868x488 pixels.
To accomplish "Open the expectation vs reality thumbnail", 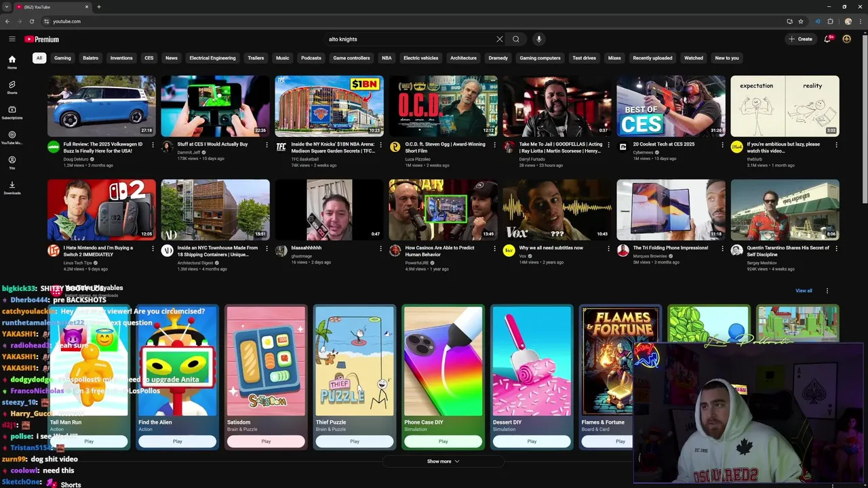I will coord(785,106).
